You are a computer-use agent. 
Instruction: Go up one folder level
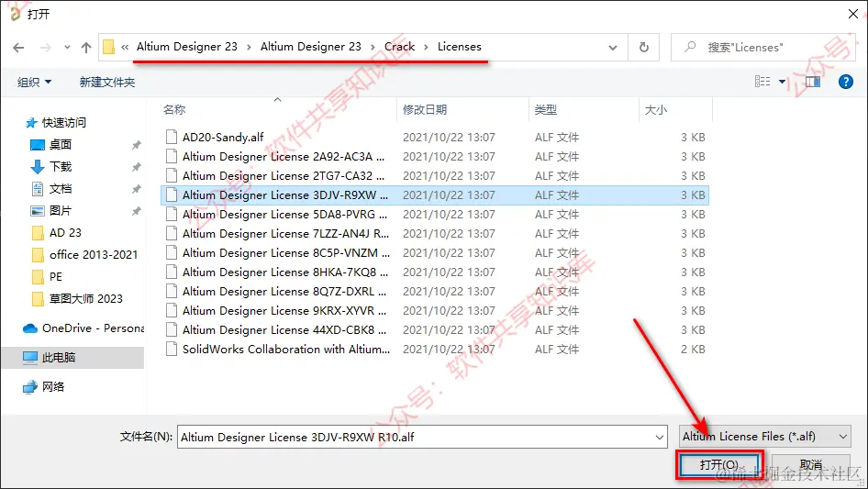coord(86,48)
